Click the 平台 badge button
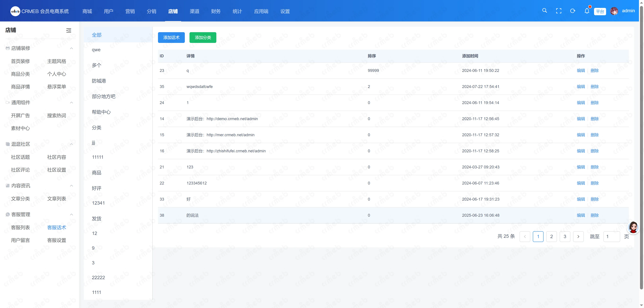Image resolution: width=644 pixels, height=308 pixels. (x=600, y=12)
